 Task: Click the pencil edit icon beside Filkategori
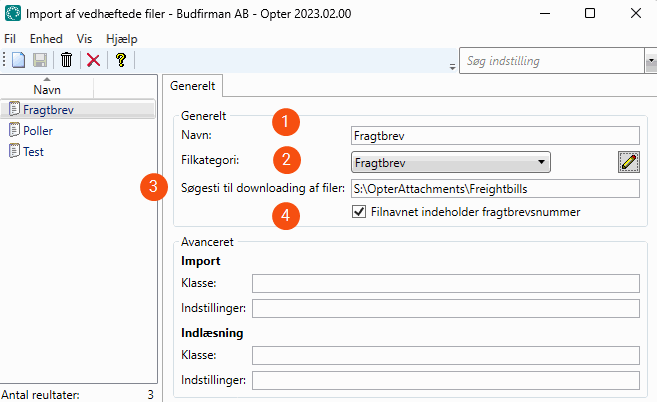tap(628, 161)
